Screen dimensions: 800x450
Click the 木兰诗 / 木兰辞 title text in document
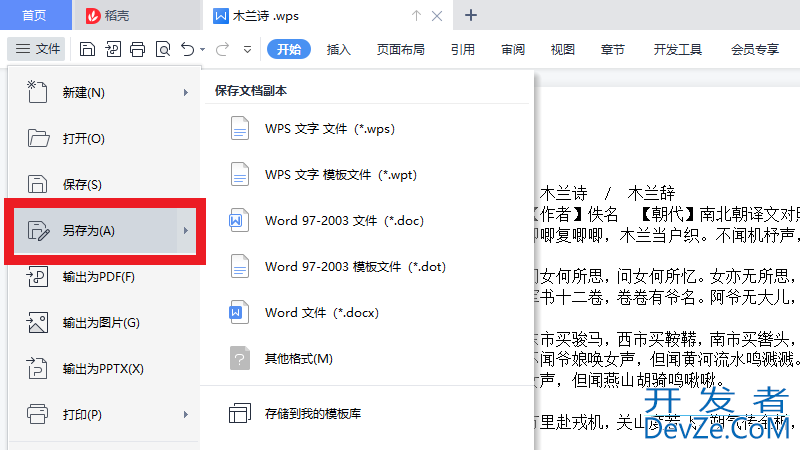pyautogui.click(x=607, y=193)
